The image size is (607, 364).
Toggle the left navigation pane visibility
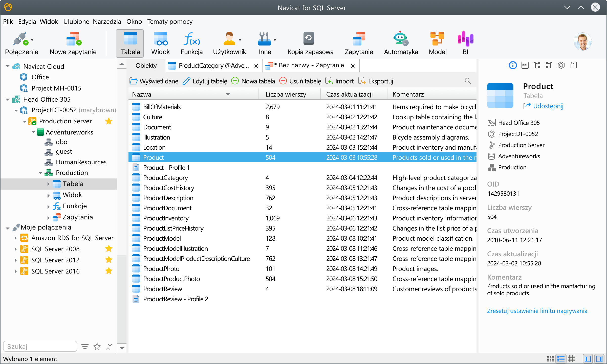pos(588,359)
